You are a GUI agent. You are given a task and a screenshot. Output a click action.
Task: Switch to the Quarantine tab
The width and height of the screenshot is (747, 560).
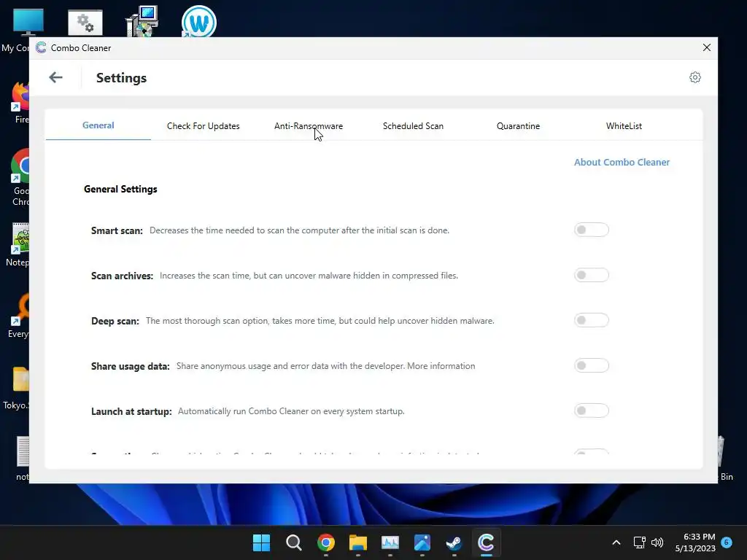(x=519, y=126)
